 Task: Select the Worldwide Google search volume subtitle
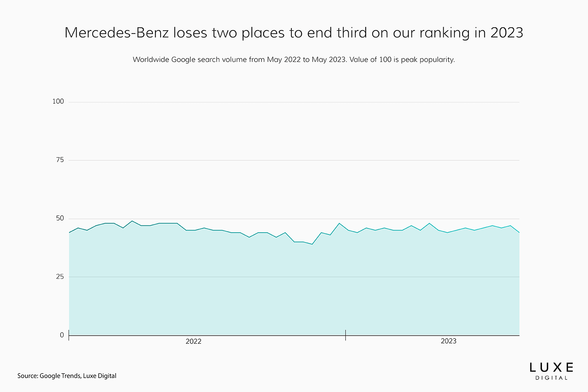click(x=294, y=60)
